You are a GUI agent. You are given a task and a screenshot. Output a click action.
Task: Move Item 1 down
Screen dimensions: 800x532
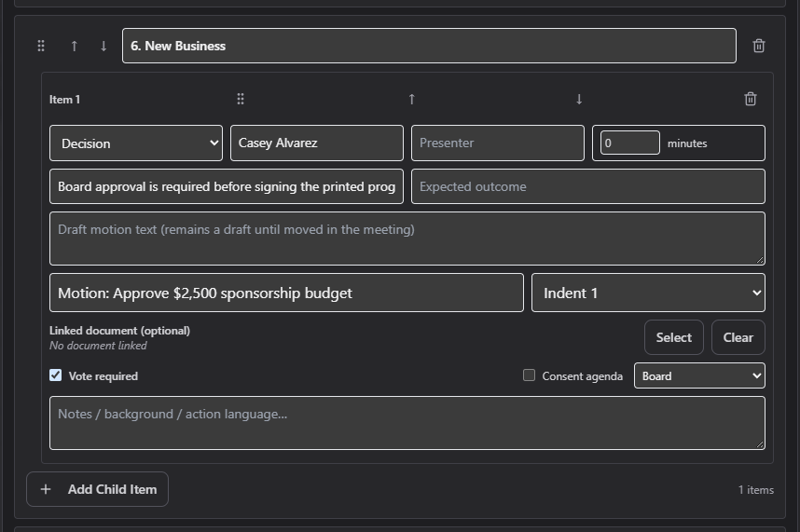pos(579,99)
